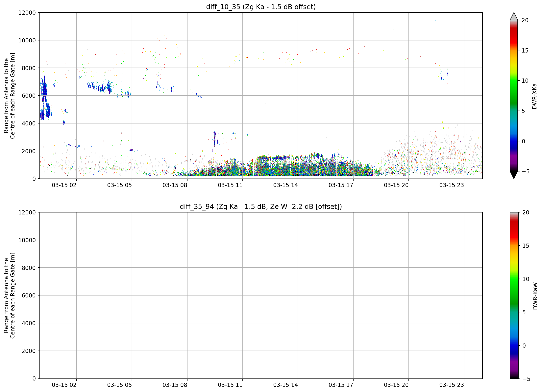Click the '03-15 02' tick label under the diff_35_94 plot

pos(64,385)
